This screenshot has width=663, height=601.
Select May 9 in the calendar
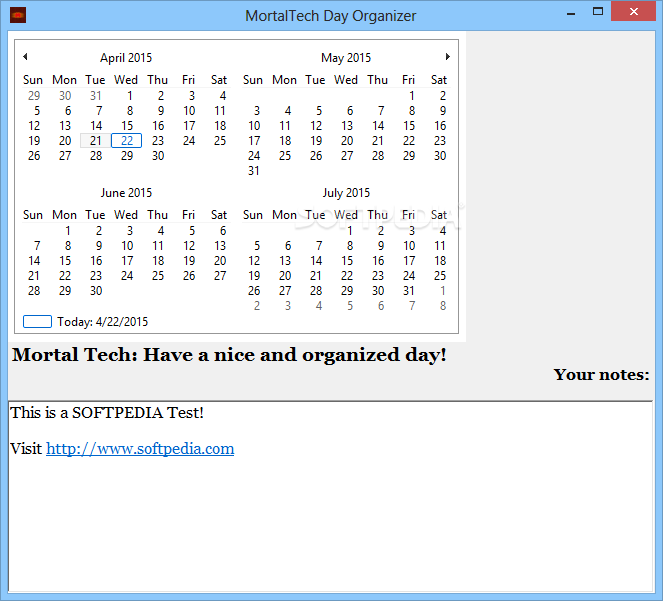(x=443, y=111)
